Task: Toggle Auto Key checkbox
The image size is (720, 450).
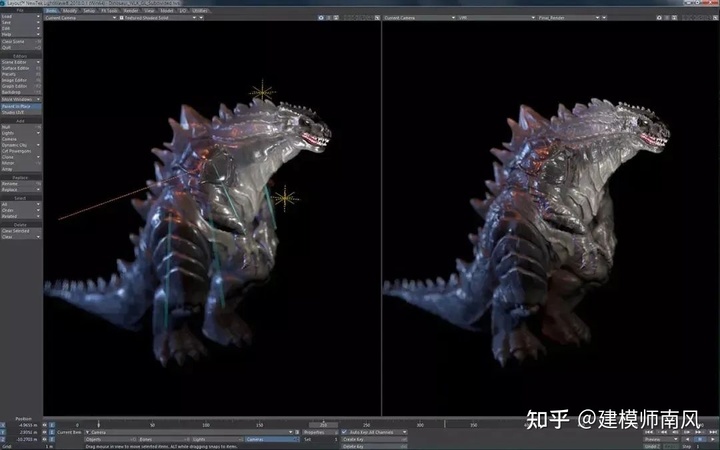Action: 344,432
